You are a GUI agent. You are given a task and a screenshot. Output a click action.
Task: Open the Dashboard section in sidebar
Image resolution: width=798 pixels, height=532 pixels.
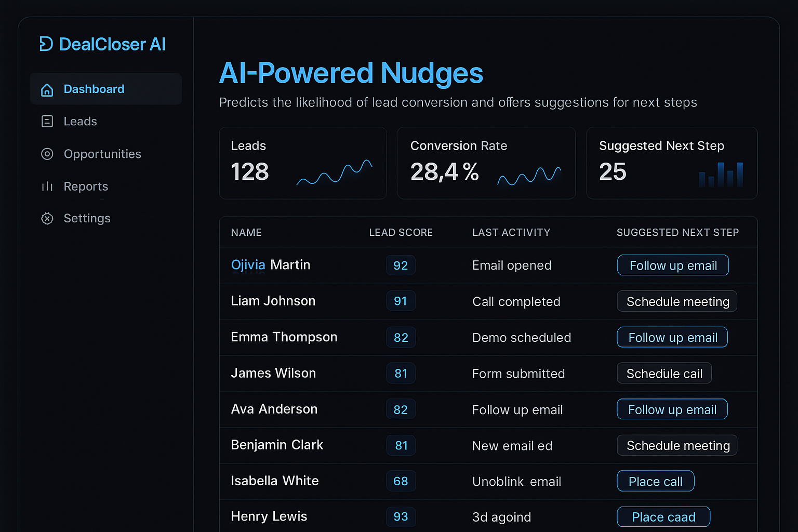click(94, 89)
